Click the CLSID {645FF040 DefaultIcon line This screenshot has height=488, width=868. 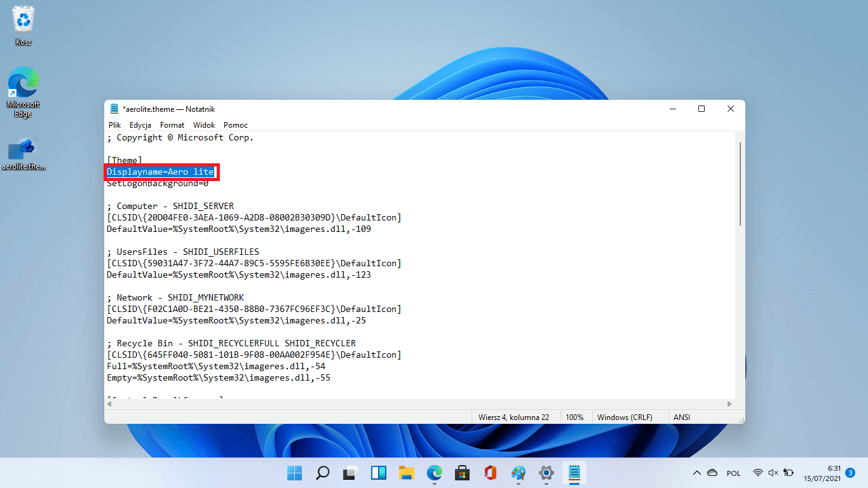tap(254, 355)
